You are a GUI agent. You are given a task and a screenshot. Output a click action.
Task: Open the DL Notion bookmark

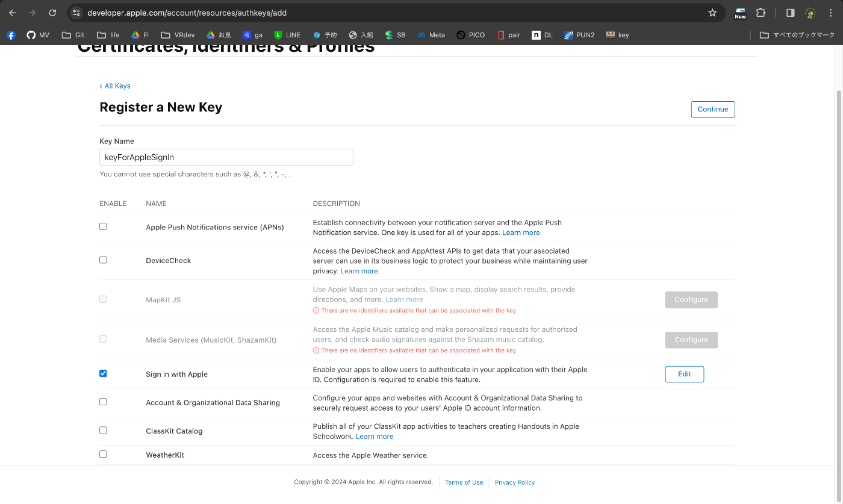click(x=542, y=35)
